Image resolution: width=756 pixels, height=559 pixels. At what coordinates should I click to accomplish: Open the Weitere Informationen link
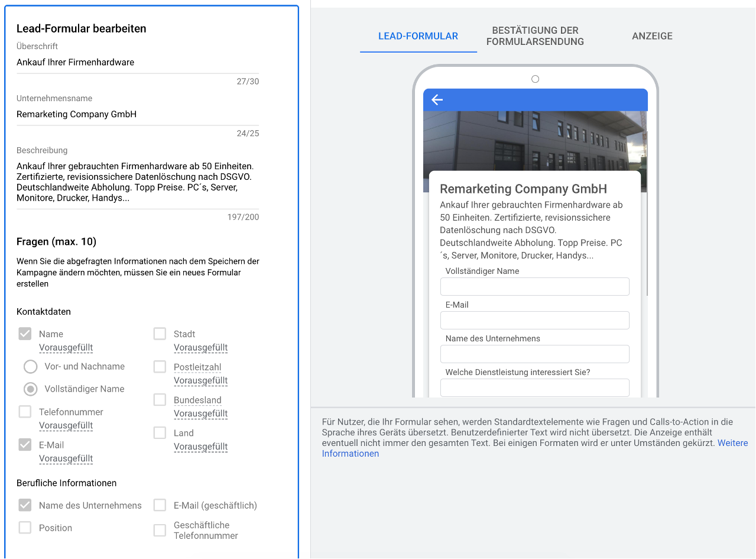coord(535,448)
